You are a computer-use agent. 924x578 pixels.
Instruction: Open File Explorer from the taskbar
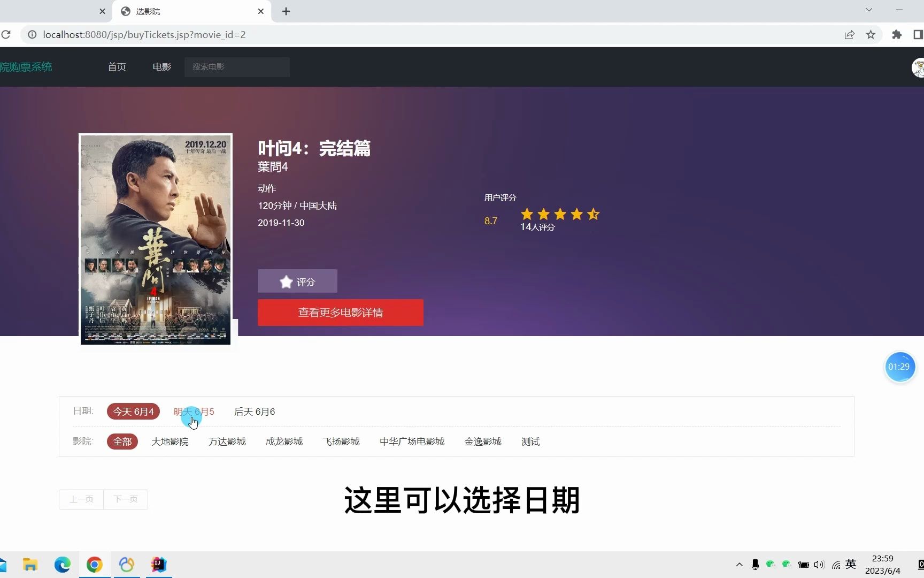pyautogui.click(x=30, y=565)
